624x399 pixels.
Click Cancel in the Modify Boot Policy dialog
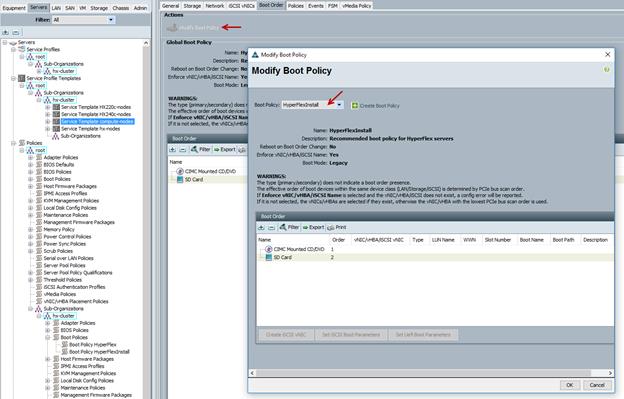[x=597, y=385]
